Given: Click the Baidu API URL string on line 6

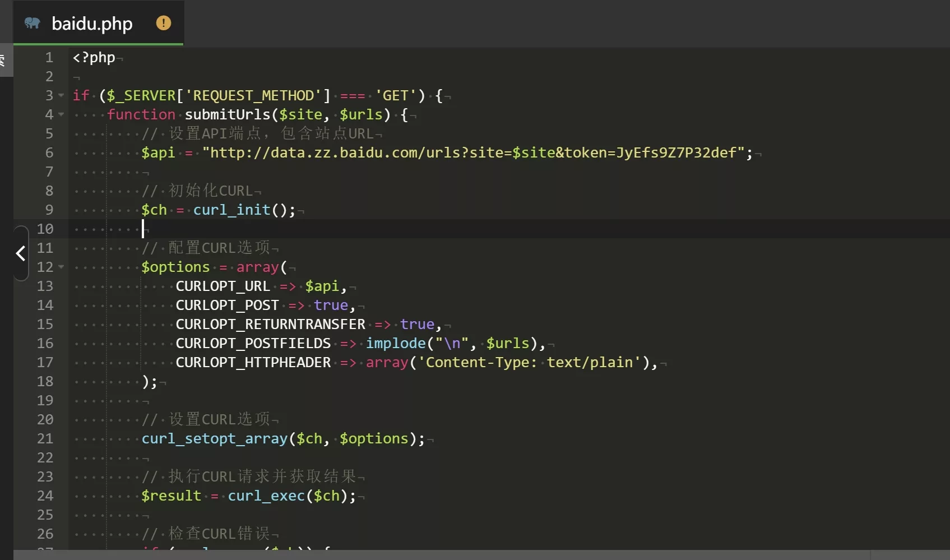Looking at the screenshot, I should pos(476,153).
